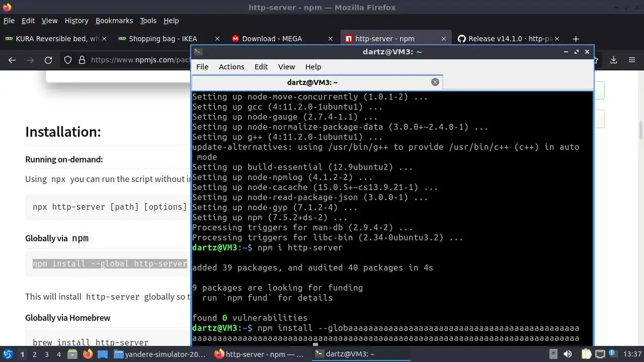Open the terminal Edit menu
Viewport: 644px width, 362px height.
[261, 67]
